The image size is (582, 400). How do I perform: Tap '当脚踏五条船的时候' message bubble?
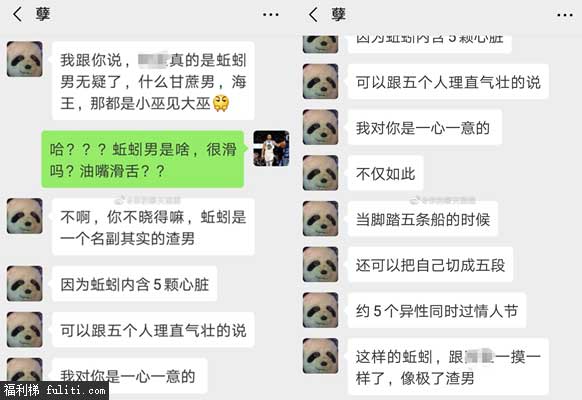coord(423,219)
